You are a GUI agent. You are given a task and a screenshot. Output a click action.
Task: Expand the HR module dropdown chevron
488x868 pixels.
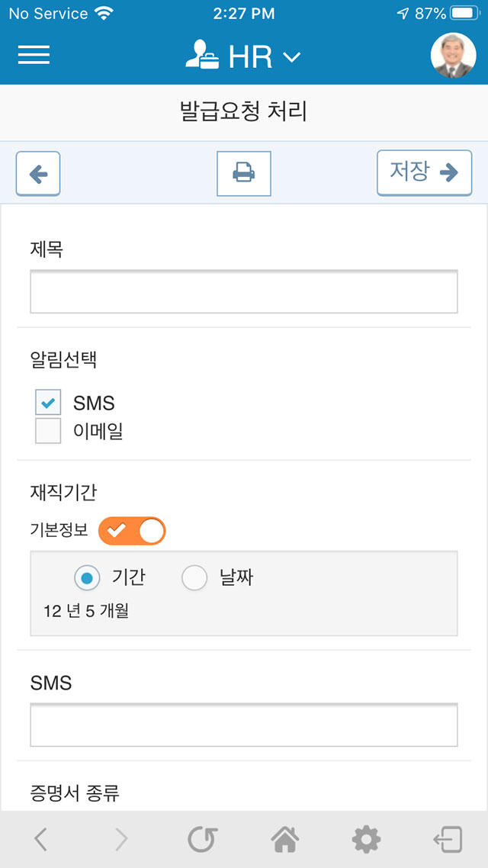pyautogui.click(x=292, y=57)
